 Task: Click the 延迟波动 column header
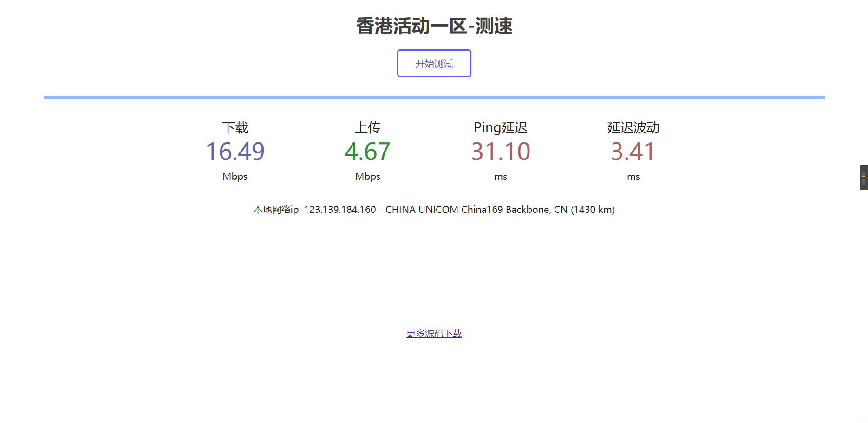pos(633,127)
